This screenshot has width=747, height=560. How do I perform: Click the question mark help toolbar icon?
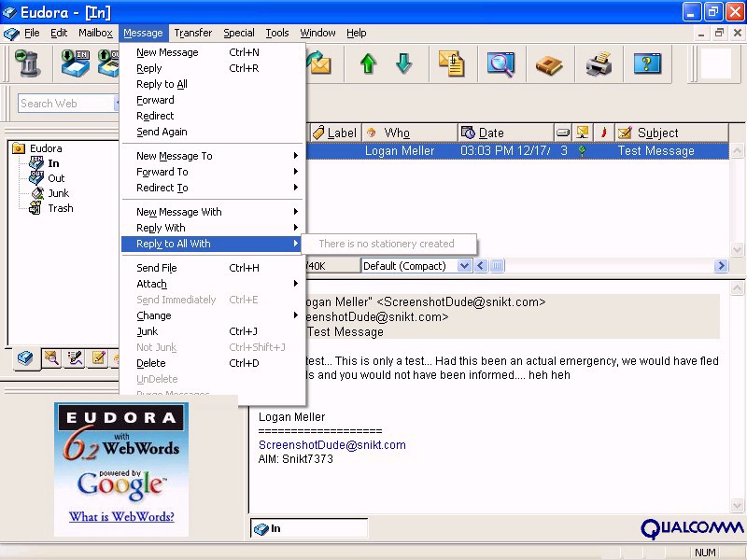647,63
